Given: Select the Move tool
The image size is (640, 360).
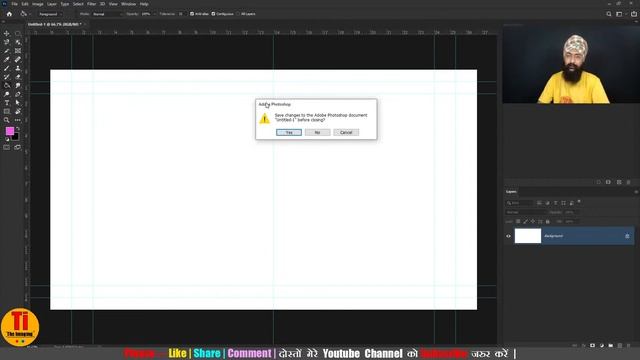Looking at the screenshot, I should pos(7,33).
